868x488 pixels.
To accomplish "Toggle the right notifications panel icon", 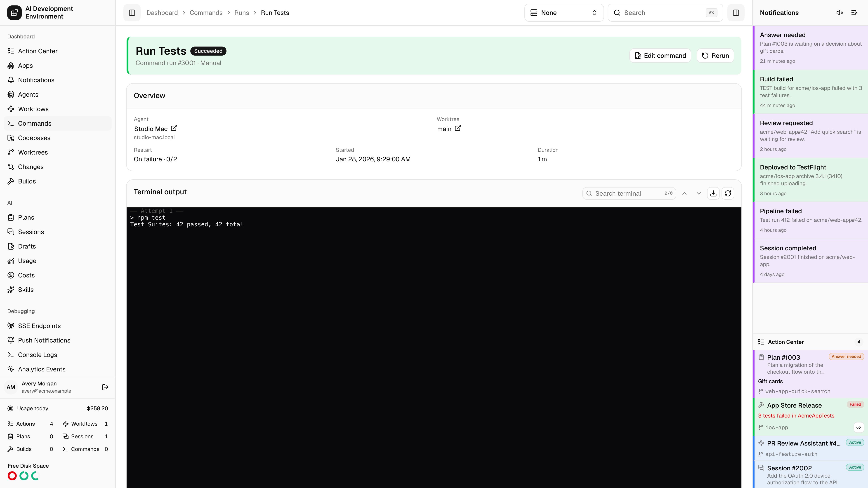I will click(736, 13).
